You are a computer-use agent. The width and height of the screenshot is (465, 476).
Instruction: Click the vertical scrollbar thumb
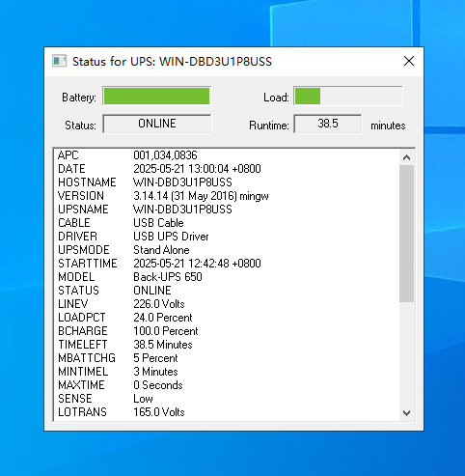click(x=406, y=234)
